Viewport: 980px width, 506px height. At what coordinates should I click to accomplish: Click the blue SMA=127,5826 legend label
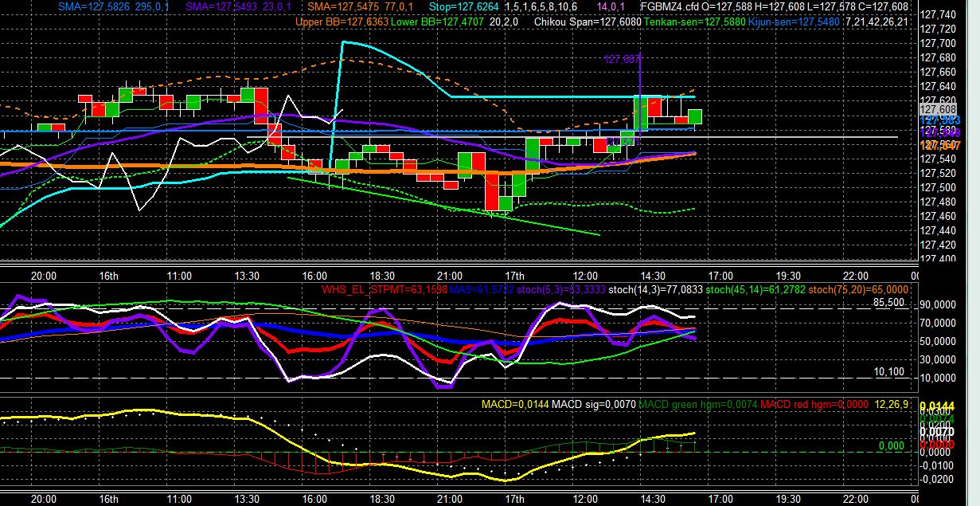(x=93, y=6)
